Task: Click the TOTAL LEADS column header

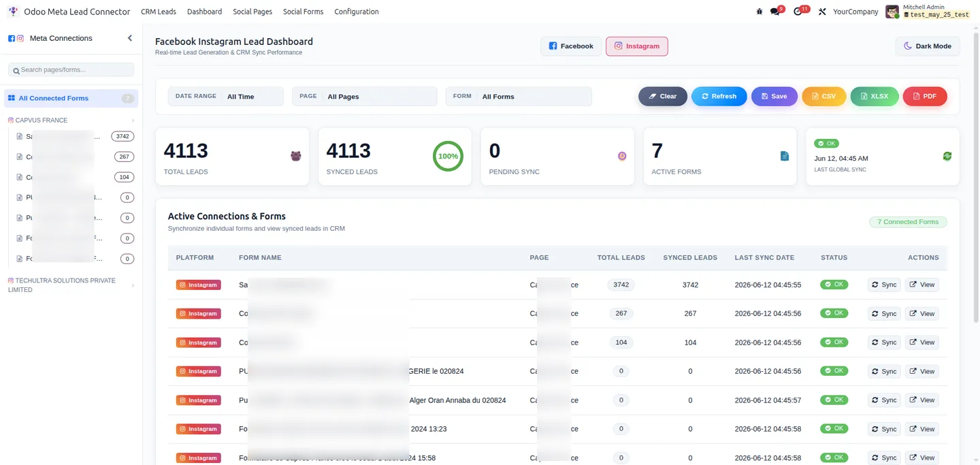Action: pyautogui.click(x=621, y=258)
